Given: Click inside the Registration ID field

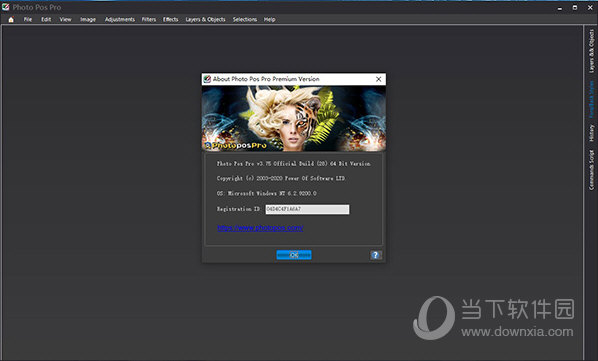Looking at the screenshot, I should pos(307,209).
